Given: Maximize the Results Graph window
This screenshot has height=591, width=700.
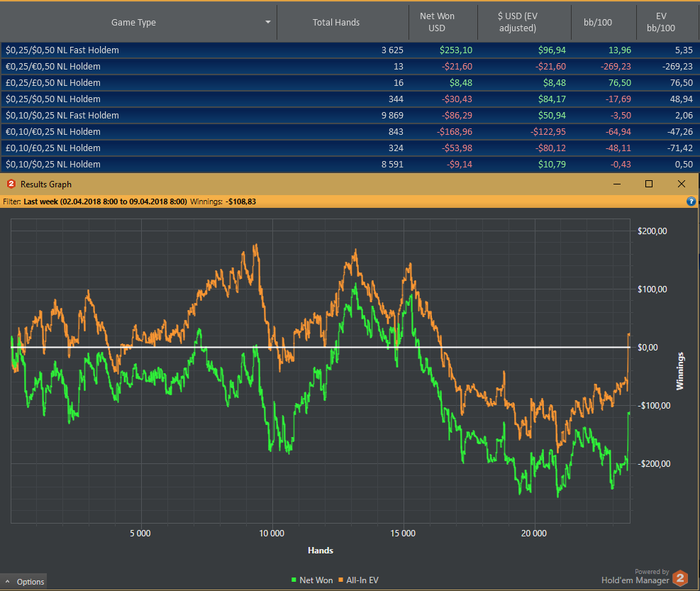Looking at the screenshot, I should [648, 184].
